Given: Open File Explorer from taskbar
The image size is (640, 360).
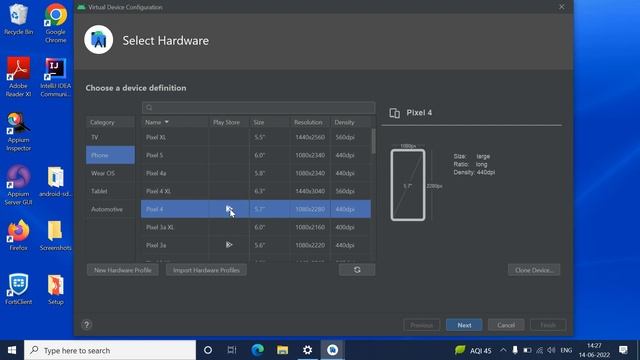Looking at the screenshot, I should coord(282,350).
